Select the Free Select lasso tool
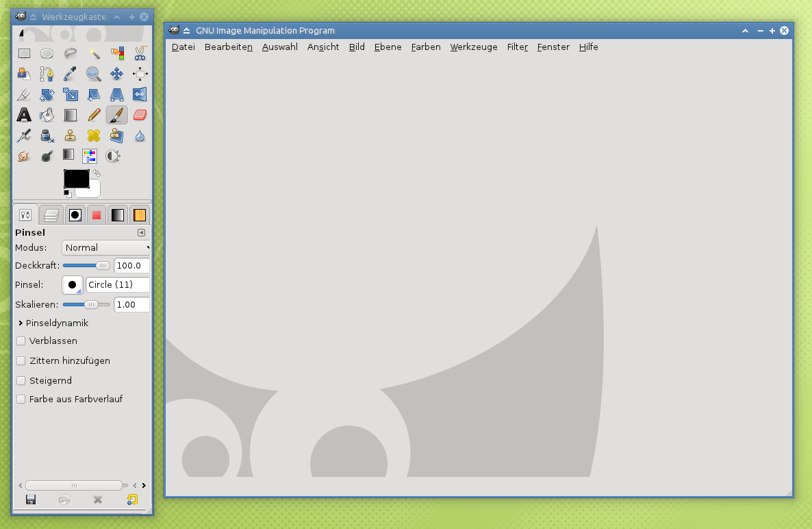The height and width of the screenshot is (529, 812). [x=71, y=53]
